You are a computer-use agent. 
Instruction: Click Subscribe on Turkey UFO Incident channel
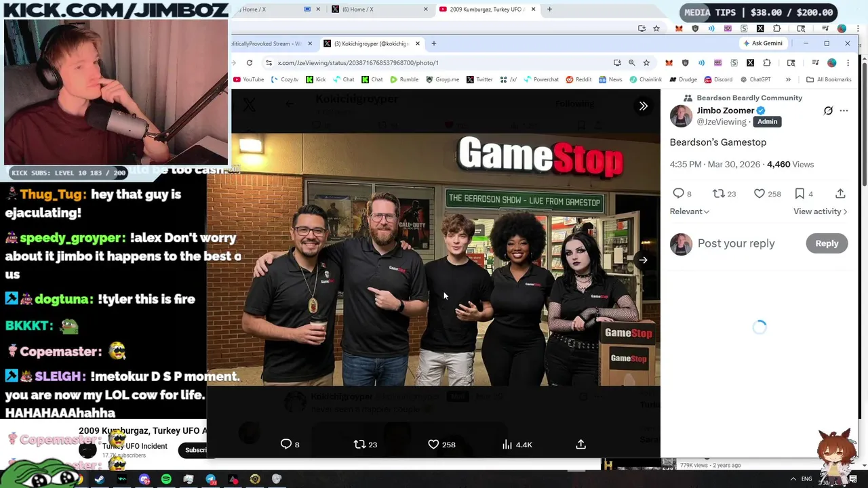[195, 450]
